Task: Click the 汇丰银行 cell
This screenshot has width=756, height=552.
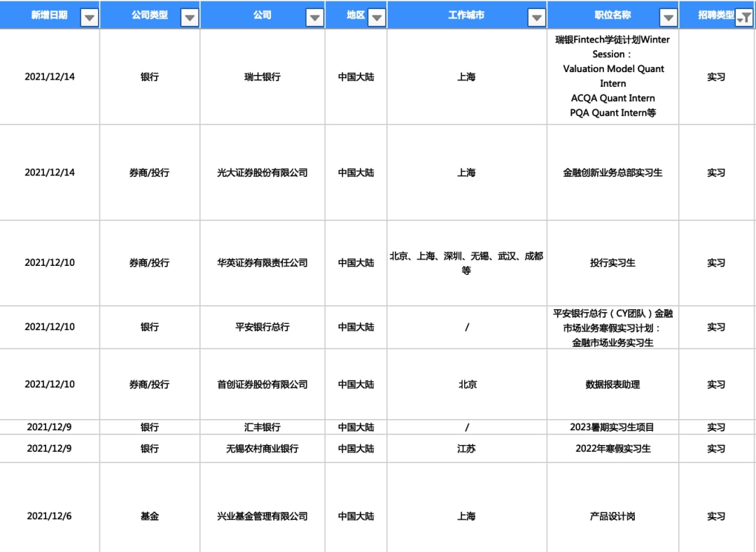Action: point(262,427)
